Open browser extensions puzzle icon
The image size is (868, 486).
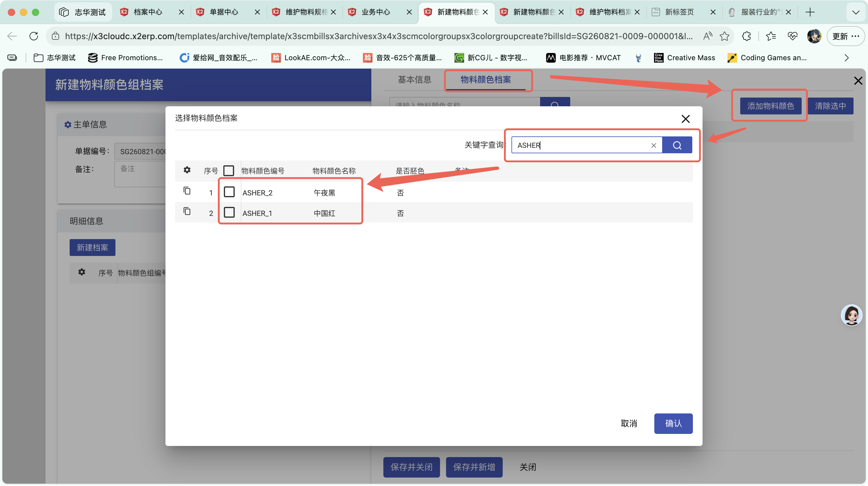coord(746,36)
